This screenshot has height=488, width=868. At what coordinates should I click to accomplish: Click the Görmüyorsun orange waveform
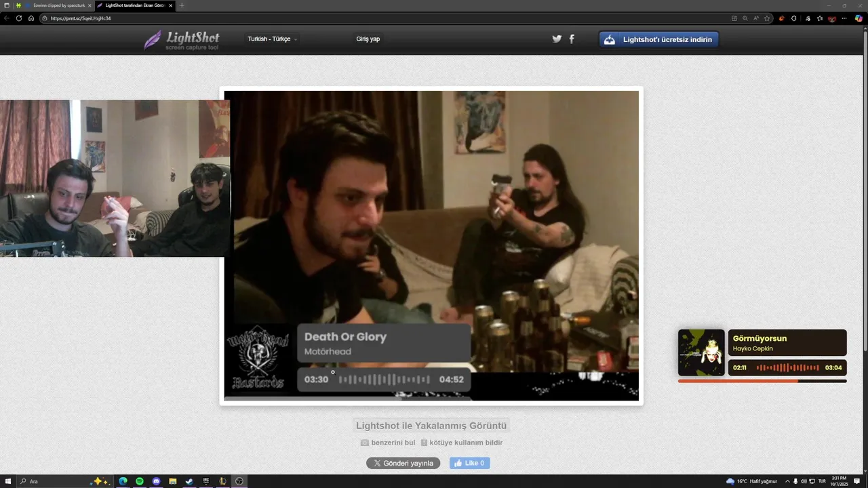point(787,368)
